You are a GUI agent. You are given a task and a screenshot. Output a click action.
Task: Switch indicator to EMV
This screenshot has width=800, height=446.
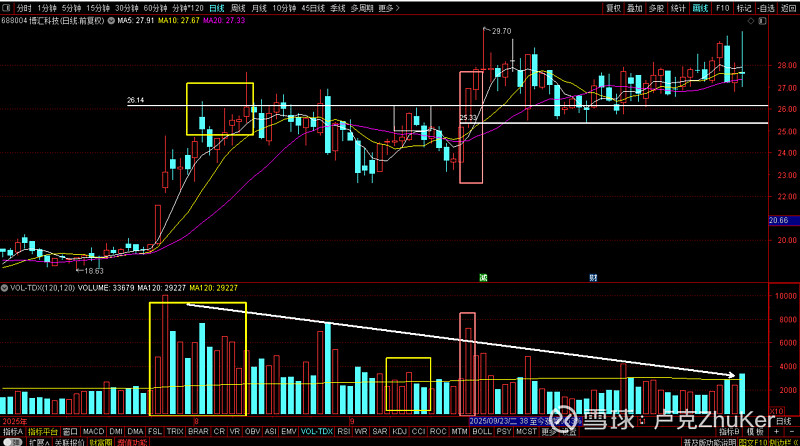pyautogui.click(x=289, y=432)
